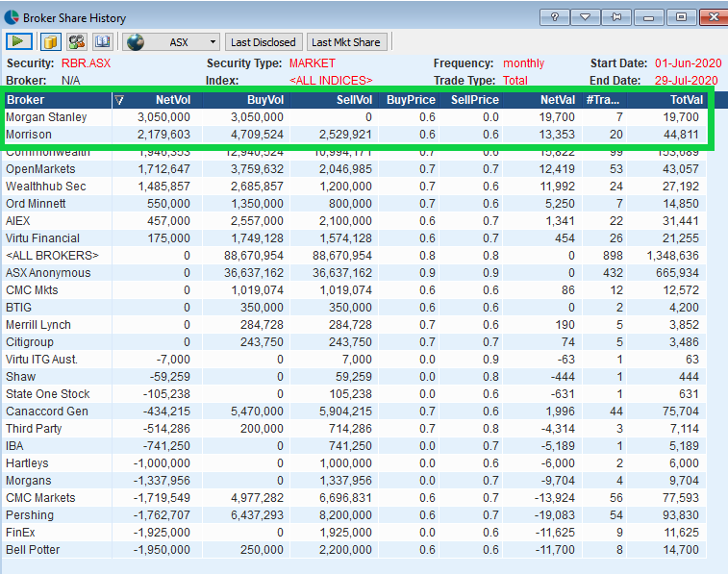This screenshot has width=728, height=574.
Task: Click the open book icon in toolbar
Action: [x=103, y=41]
